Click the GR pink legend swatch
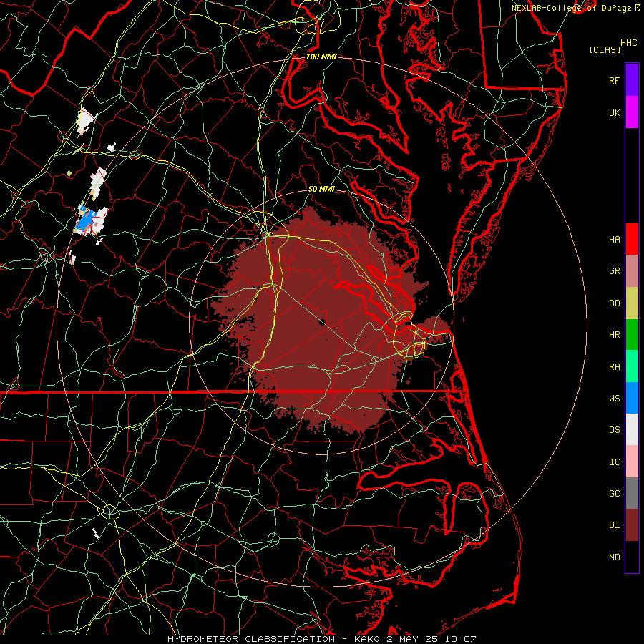Image resolution: width=644 pixels, height=644 pixels. point(632,271)
